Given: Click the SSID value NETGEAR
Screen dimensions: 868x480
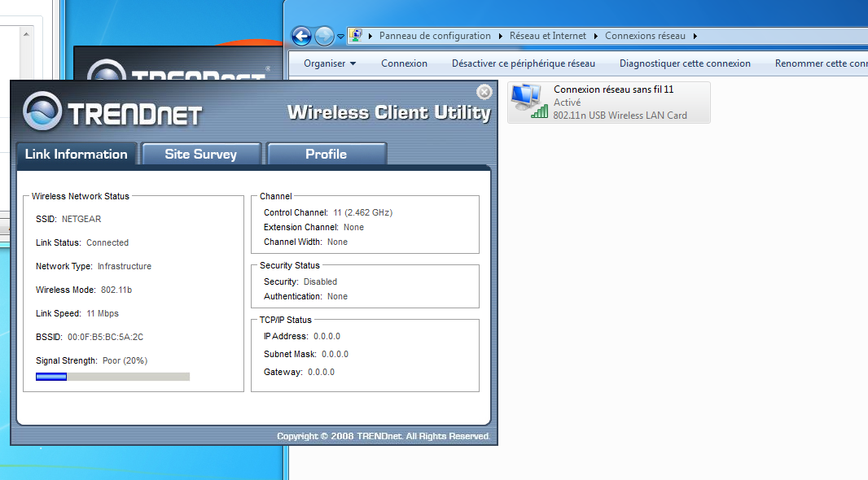Looking at the screenshot, I should [x=81, y=219].
